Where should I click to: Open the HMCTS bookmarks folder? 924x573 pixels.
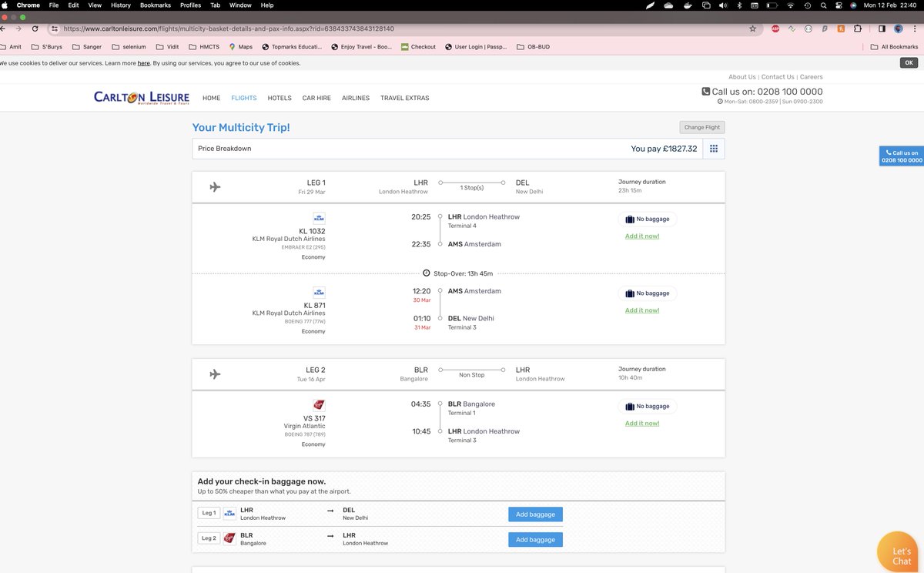pyautogui.click(x=203, y=46)
